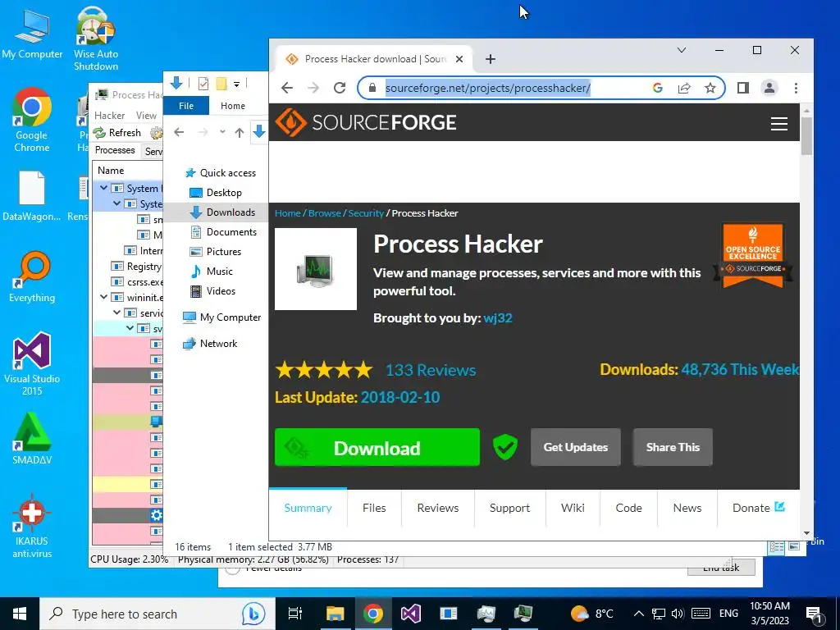The height and width of the screenshot is (630, 840).
Task: Open Reviews tab on SourceForge page
Action: click(x=438, y=508)
